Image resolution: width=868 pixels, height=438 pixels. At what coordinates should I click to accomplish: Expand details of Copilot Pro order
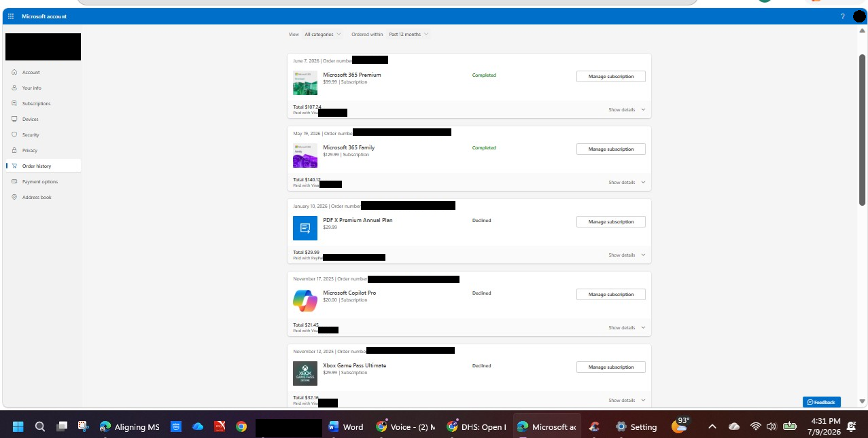(627, 327)
